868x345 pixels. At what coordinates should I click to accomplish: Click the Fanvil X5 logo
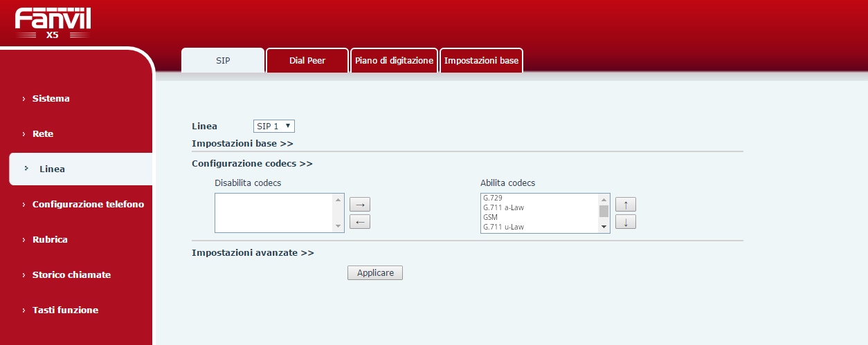pos(53,24)
